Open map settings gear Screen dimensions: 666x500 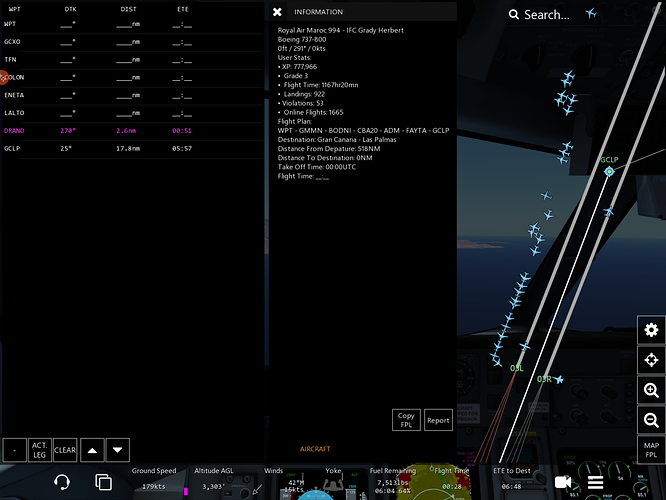651,330
